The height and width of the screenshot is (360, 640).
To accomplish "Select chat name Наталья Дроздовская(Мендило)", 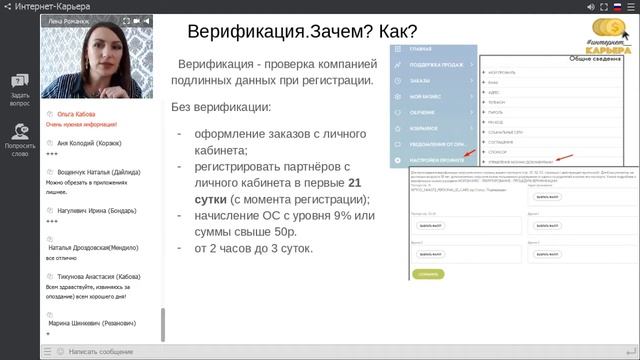I will (x=93, y=248).
